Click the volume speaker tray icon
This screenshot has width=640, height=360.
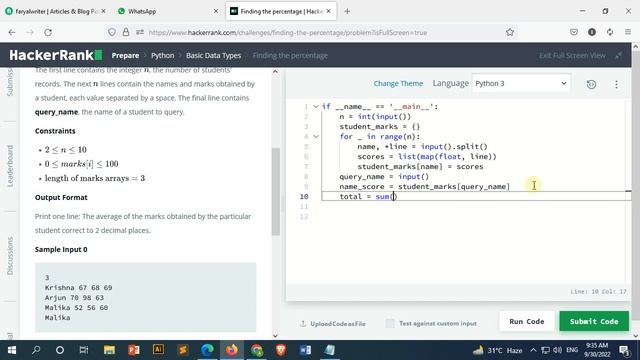(557, 350)
